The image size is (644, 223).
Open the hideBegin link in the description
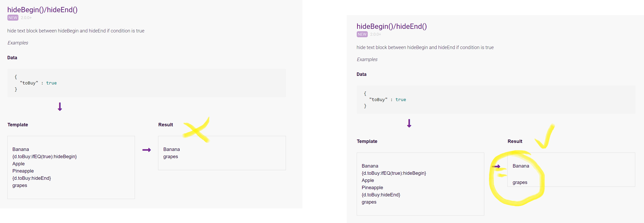click(x=68, y=31)
